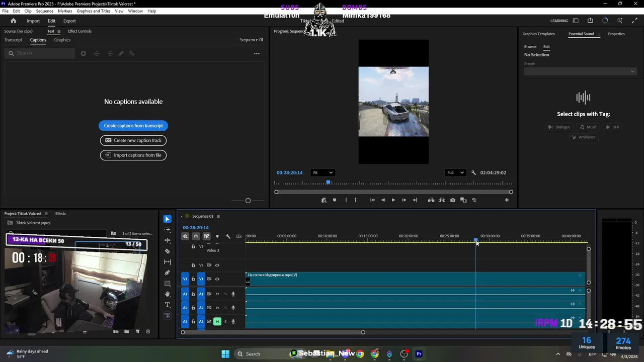Unmute track A3 with M button
The image size is (644, 362).
(217, 321)
